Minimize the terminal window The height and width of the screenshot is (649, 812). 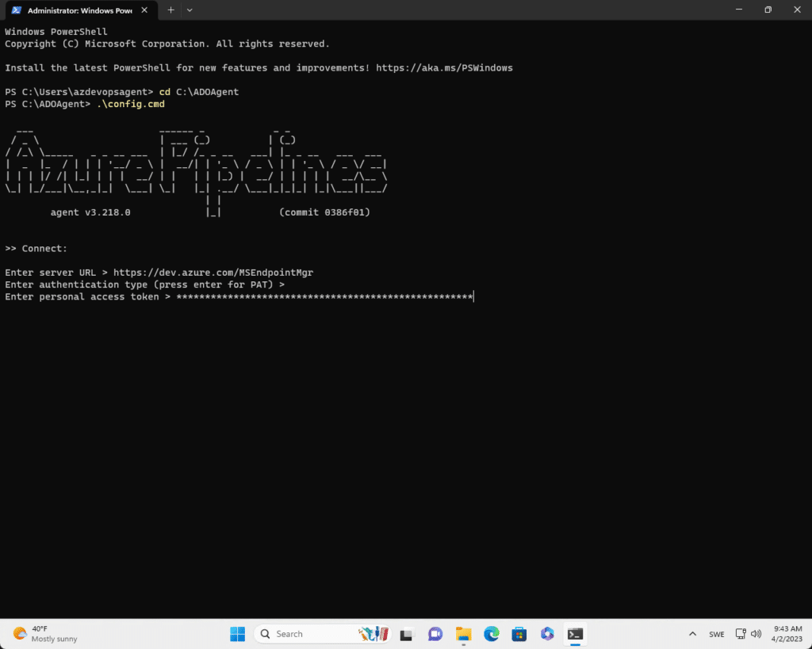coord(739,10)
